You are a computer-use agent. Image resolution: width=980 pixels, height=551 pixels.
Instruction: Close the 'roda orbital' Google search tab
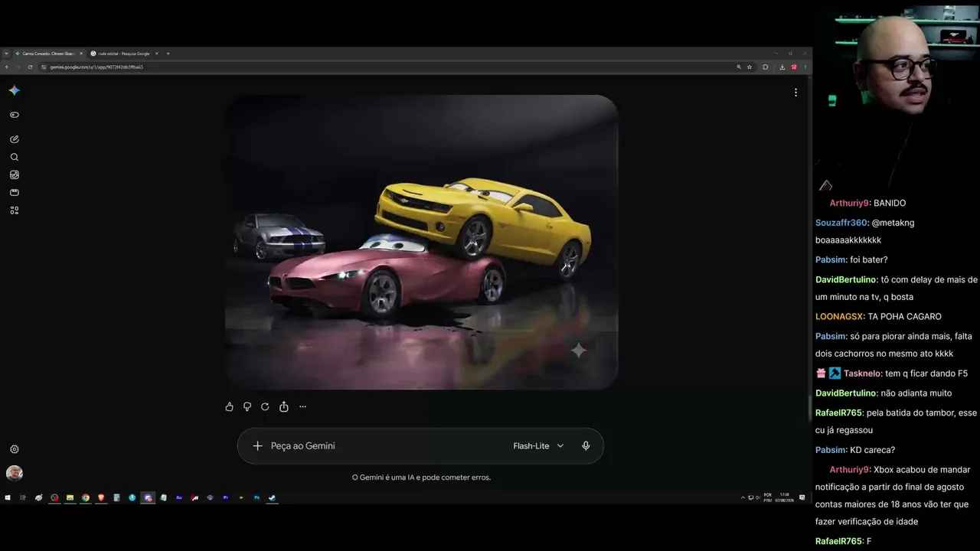tap(156, 54)
